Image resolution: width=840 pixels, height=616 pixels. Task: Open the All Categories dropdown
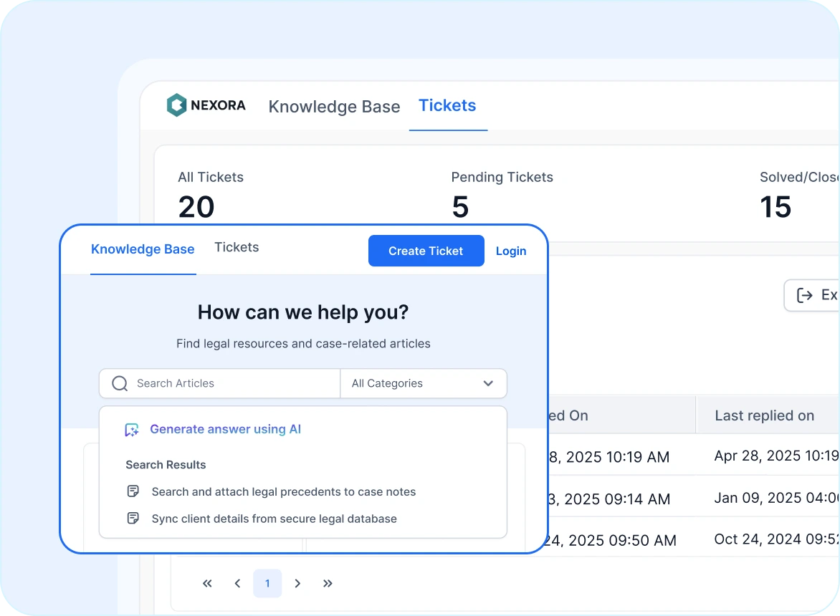coord(424,383)
